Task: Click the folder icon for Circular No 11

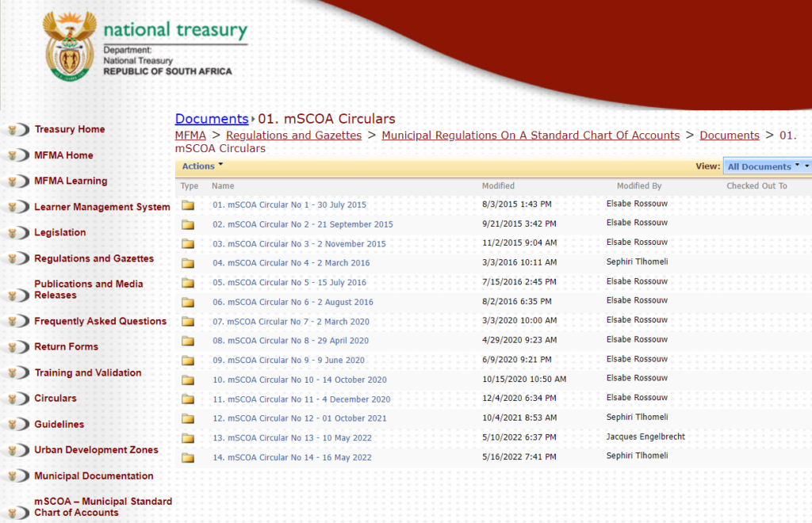Action: (x=188, y=399)
